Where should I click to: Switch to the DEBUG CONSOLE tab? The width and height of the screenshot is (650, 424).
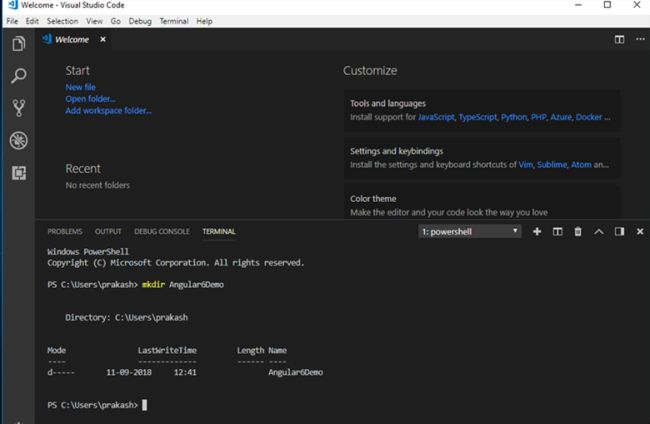(162, 231)
